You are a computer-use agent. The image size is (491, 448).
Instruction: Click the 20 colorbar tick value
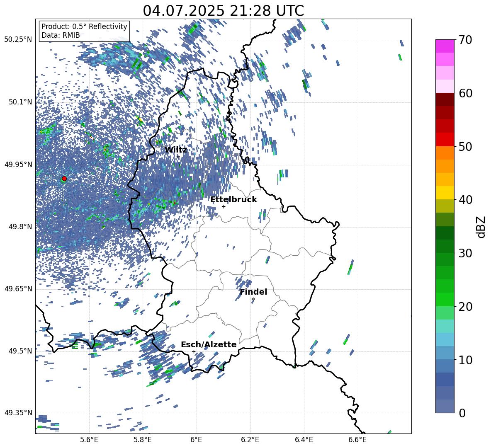click(465, 307)
